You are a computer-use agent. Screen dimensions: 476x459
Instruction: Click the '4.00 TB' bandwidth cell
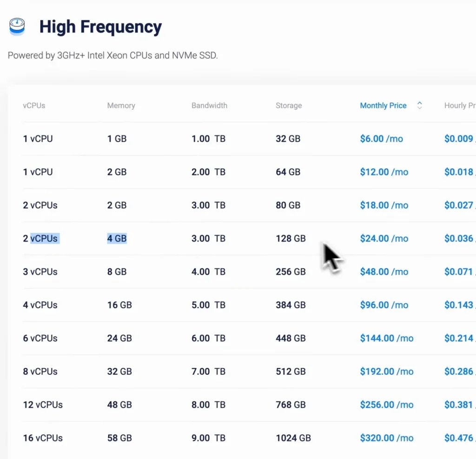[209, 272]
